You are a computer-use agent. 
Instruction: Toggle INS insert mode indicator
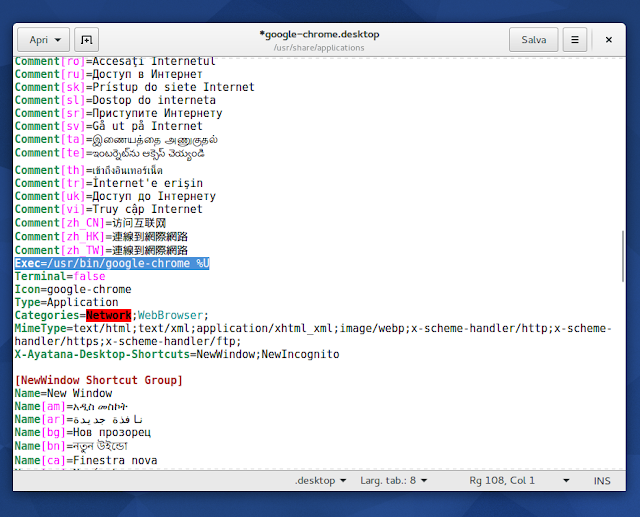click(602, 481)
